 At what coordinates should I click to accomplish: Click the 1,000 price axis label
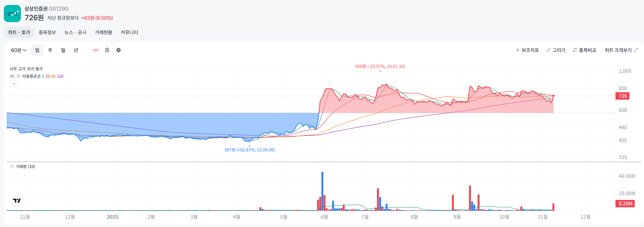(x=625, y=71)
